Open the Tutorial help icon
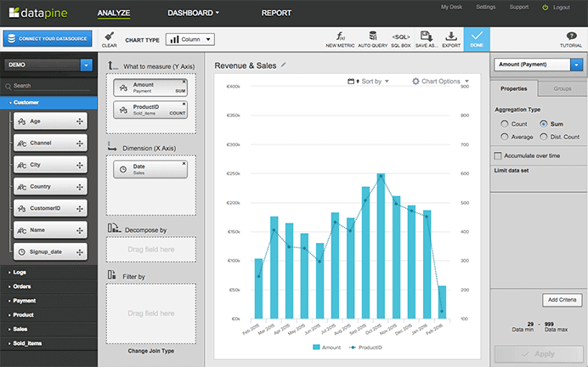The image size is (588, 367). tap(571, 36)
